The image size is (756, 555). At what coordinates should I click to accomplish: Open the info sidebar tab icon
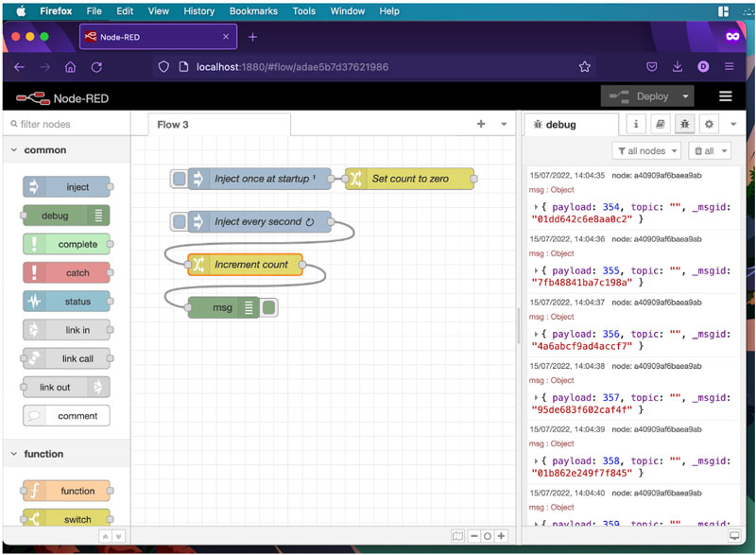[636, 124]
